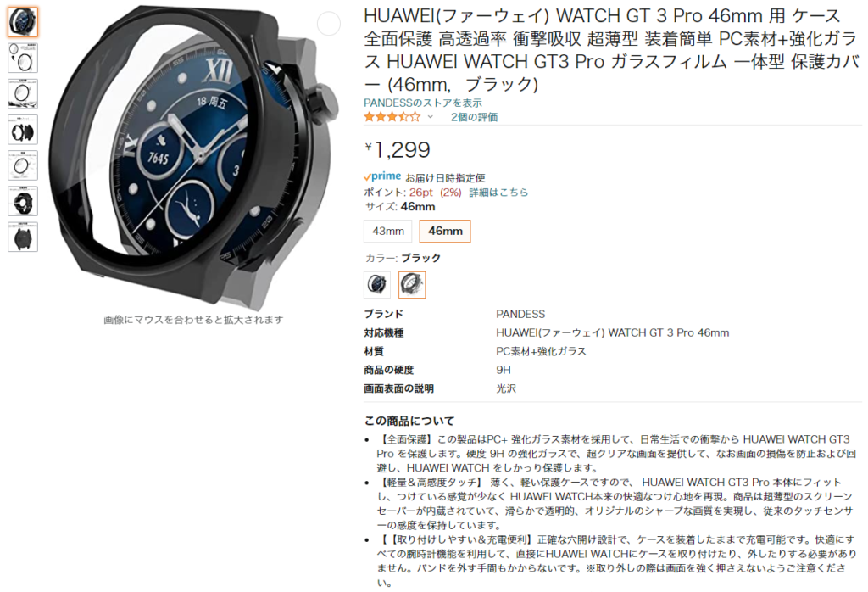Select the blue-face watch color swatch
The height and width of the screenshot is (592, 868).
[377, 285]
